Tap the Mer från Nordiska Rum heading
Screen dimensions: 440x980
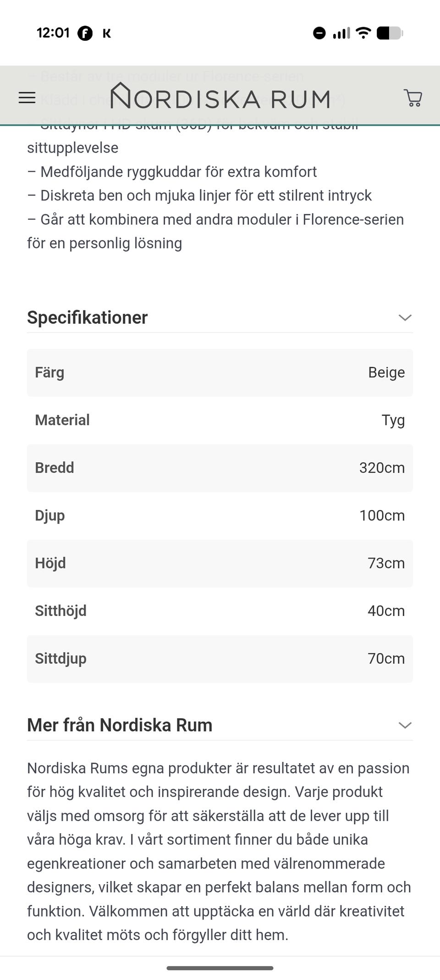tap(120, 725)
